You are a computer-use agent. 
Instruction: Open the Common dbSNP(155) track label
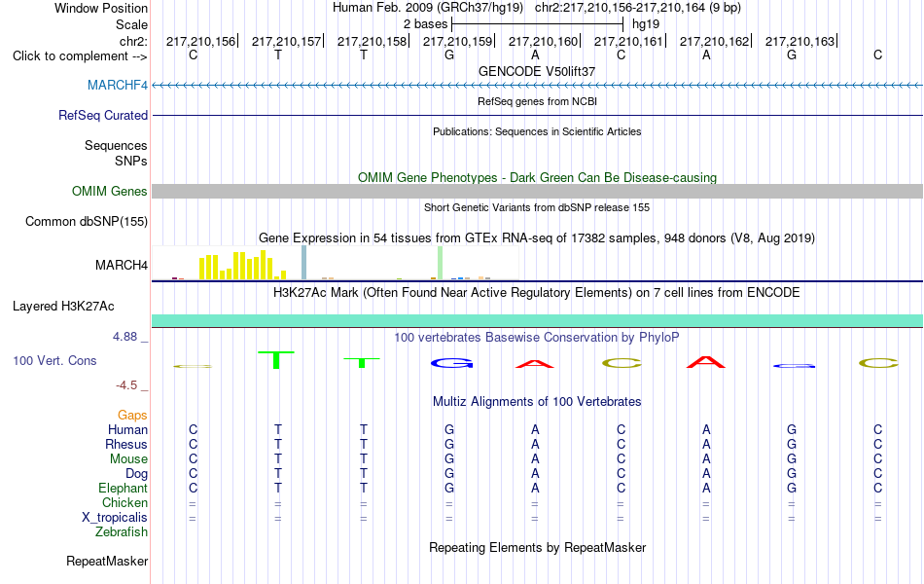[86, 221]
